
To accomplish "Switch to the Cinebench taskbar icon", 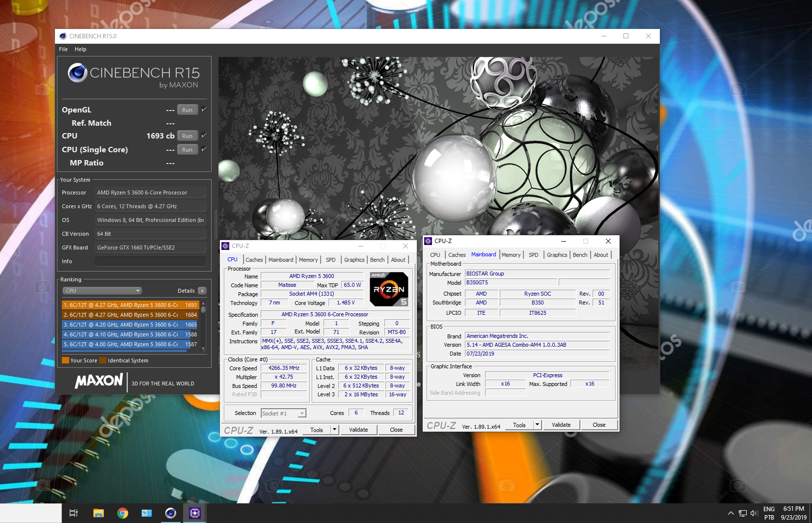I will pyautogui.click(x=170, y=513).
